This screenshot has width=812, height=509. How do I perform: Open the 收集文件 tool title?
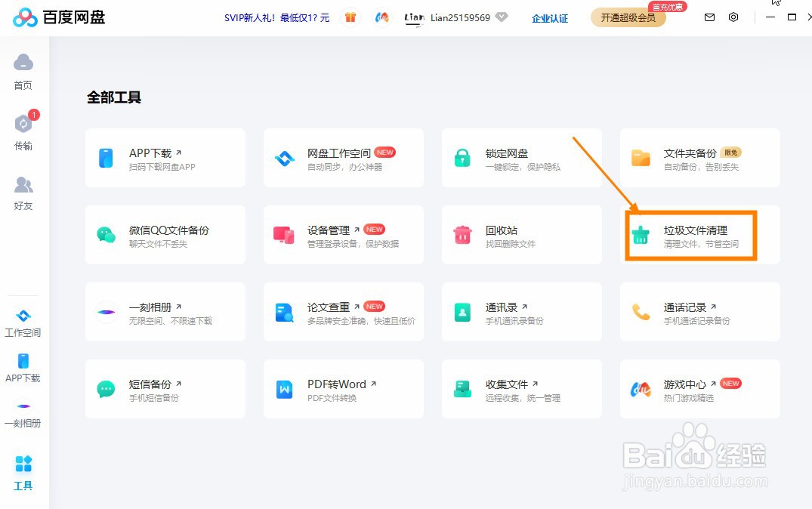[x=507, y=384]
